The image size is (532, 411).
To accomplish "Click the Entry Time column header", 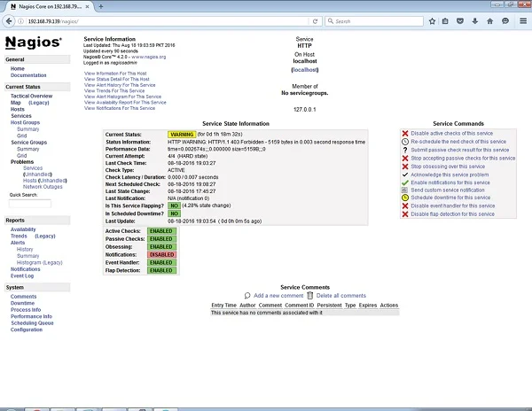I will coord(224,306).
